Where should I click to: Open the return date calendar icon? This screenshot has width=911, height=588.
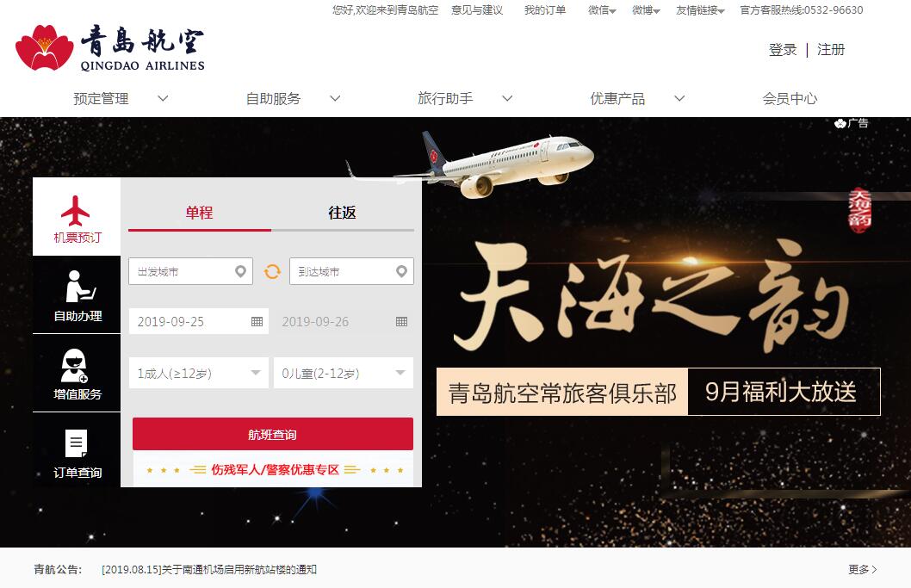(401, 322)
